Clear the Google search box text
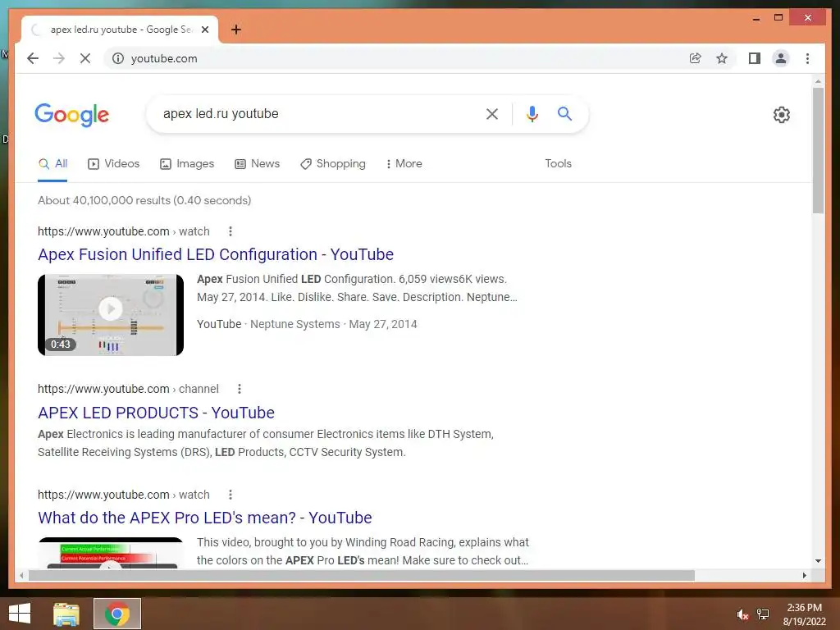This screenshot has height=630, width=840. (x=492, y=113)
